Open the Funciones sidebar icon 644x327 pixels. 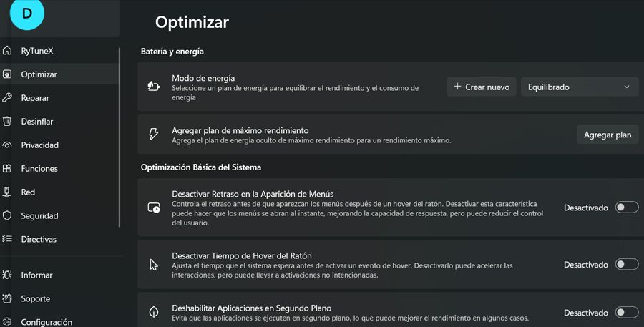pyautogui.click(x=7, y=169)
